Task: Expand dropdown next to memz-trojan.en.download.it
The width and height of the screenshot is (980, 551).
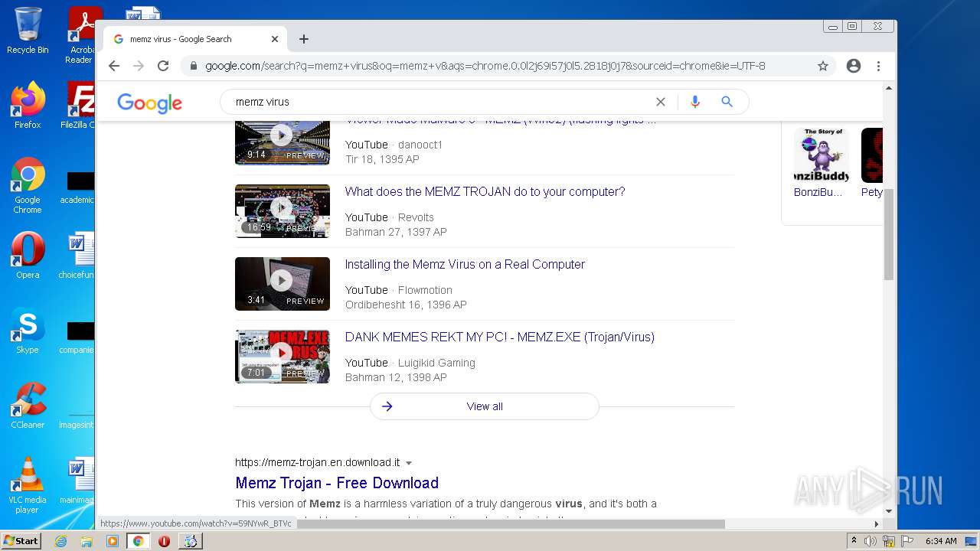Action: point(409,463)
